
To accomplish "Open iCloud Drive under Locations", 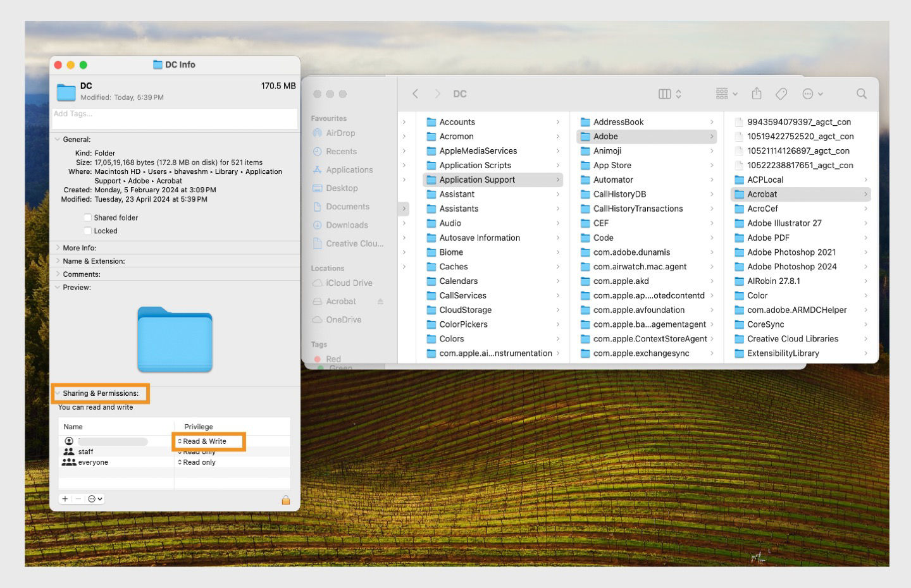I will click(x=348, y=283).
